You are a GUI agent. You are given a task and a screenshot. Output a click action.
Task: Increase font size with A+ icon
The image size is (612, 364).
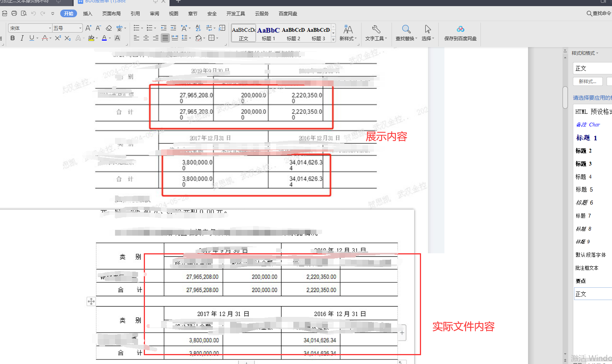[88, 28]
